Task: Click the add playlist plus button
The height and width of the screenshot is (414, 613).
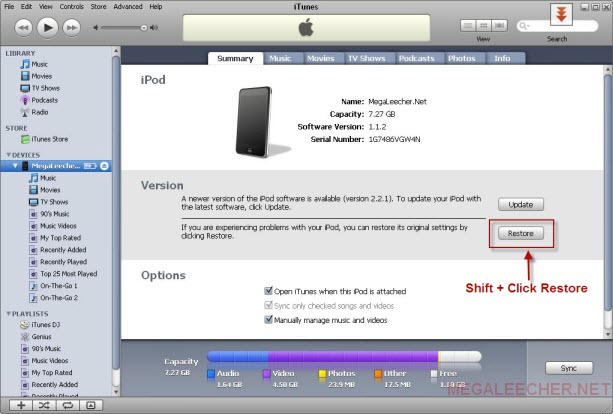Action: tap(21, 405)
